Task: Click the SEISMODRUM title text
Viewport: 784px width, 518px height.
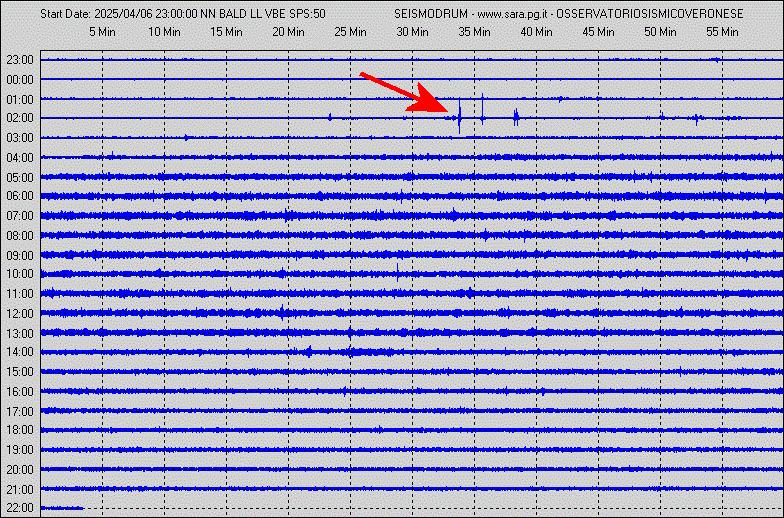Action: (431, 14)
